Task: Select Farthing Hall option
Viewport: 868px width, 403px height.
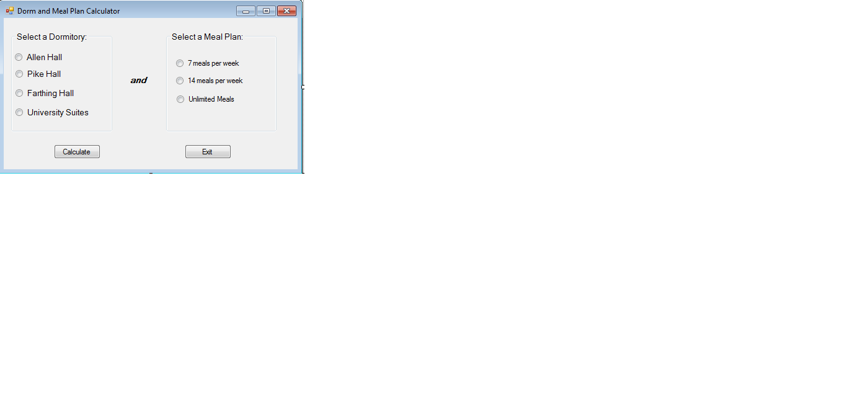Action: pyautogui.click(x=19, y=93)
